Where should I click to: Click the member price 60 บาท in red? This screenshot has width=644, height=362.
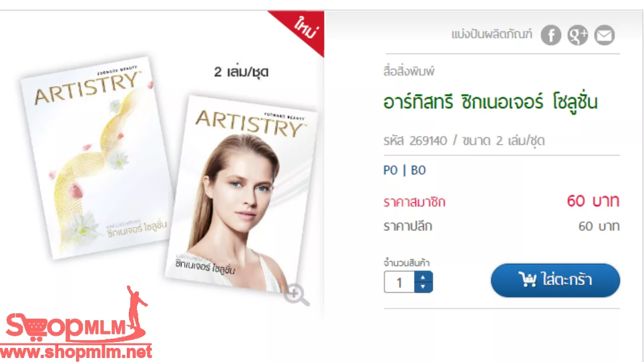click(593, 202)
